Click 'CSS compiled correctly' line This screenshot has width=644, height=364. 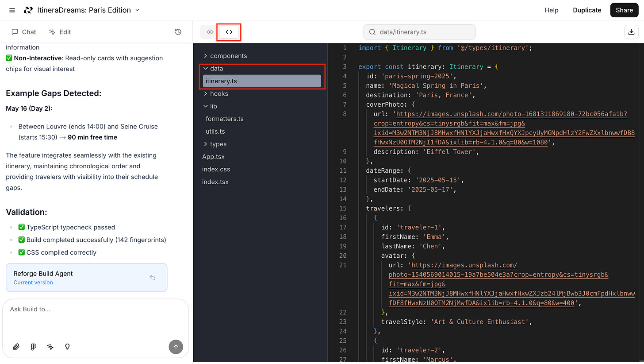(x=61, y=252)
